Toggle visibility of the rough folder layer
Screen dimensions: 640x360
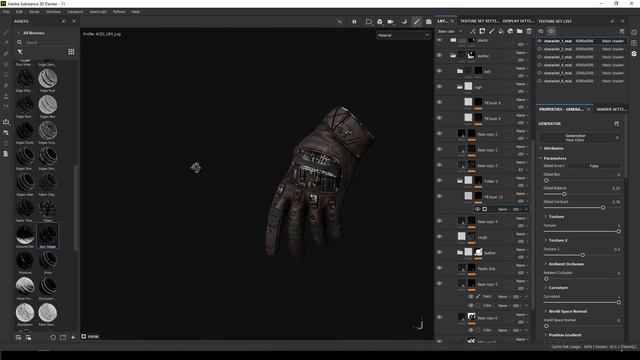[440, 87]
